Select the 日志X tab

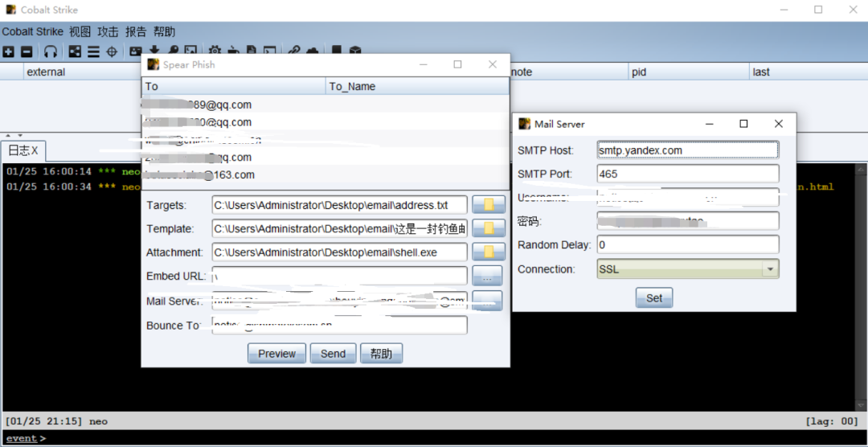23,150
